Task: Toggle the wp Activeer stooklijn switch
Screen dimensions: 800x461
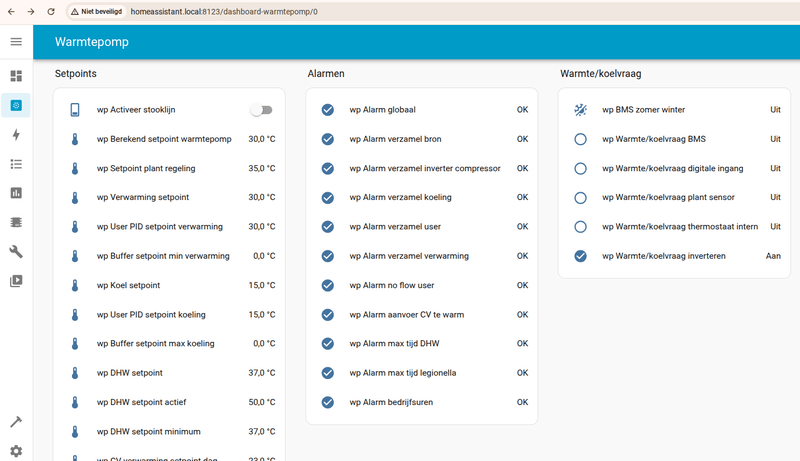Action: click(x=262, y=110)
